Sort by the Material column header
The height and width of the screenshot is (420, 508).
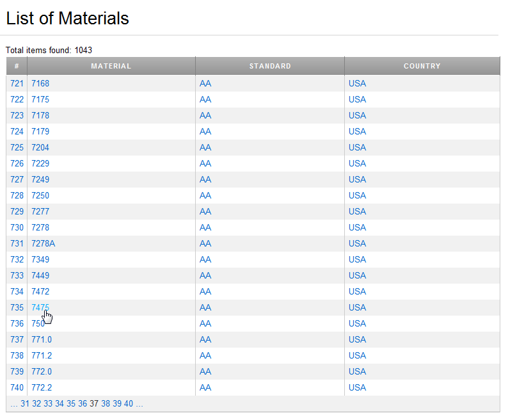click(111, 66)
